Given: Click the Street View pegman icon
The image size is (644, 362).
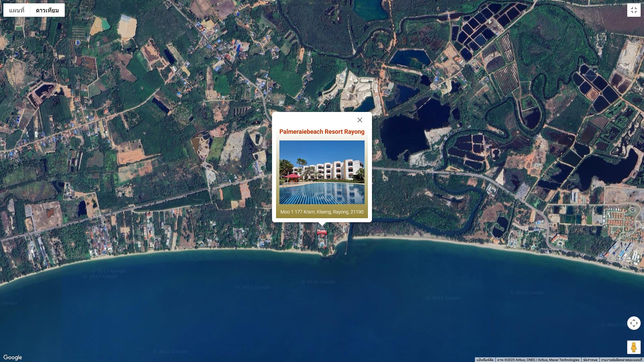Looking at the screenshot, I should coord(634,347).
